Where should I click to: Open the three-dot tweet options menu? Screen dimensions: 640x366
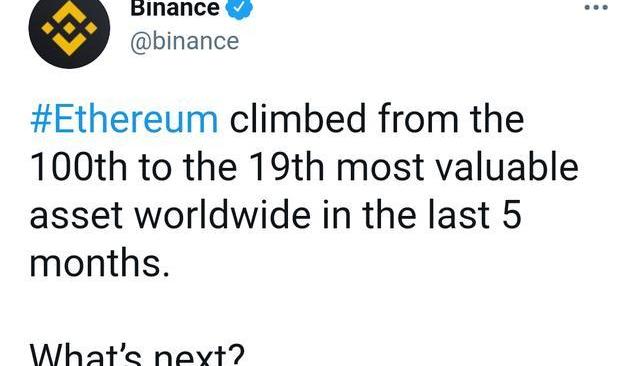point(596,7)
